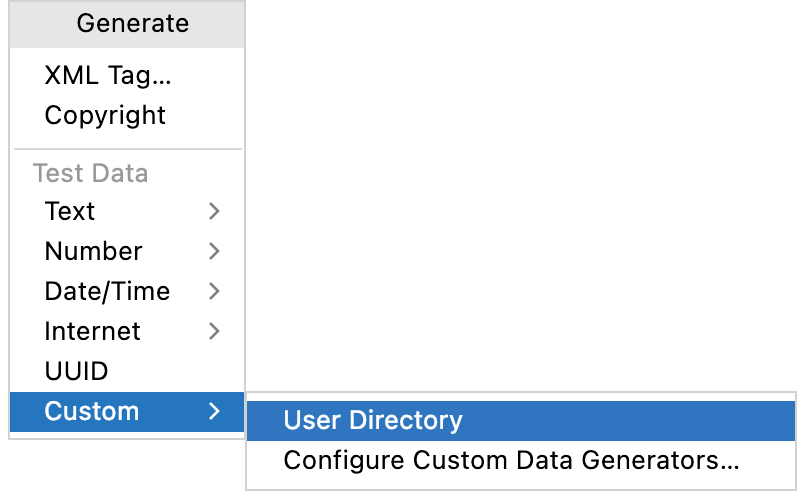Choose User Directory in the submenu
Image resolution: width=804 pixels, height=498 pixels.
(x=521, y=421)
